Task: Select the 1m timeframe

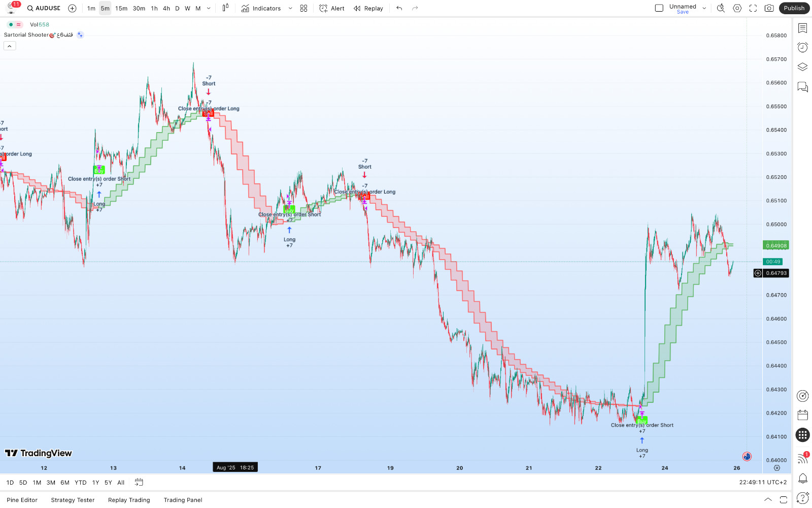Action: coord(91,8)
